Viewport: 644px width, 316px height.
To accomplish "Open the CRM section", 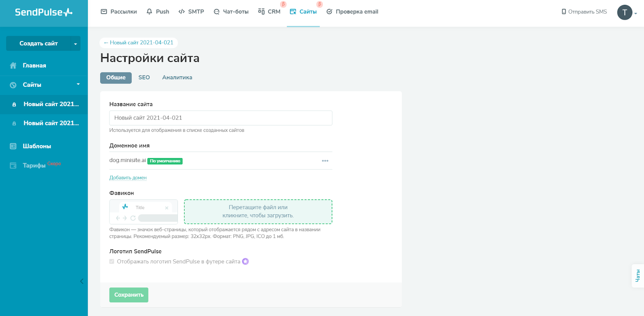I will pyautogui.click(x=269, y=12).
